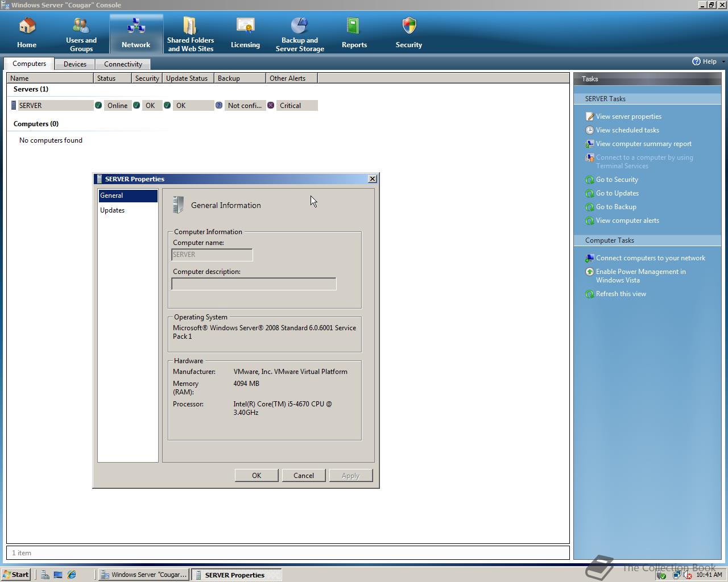Screen dimensions: 728x582
Task: Sort by the Other Alerts column header
Action: (292, 78)
